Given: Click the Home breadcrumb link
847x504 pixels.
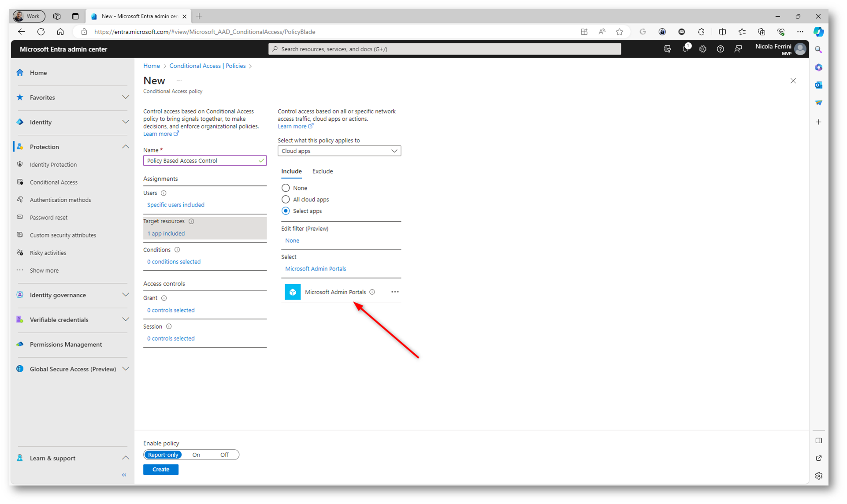Looking at the screenshot, I should [x=152, y=66].
